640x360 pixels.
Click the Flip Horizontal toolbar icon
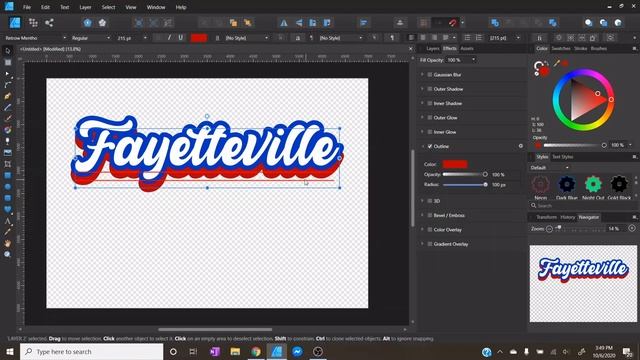(284, 23)
